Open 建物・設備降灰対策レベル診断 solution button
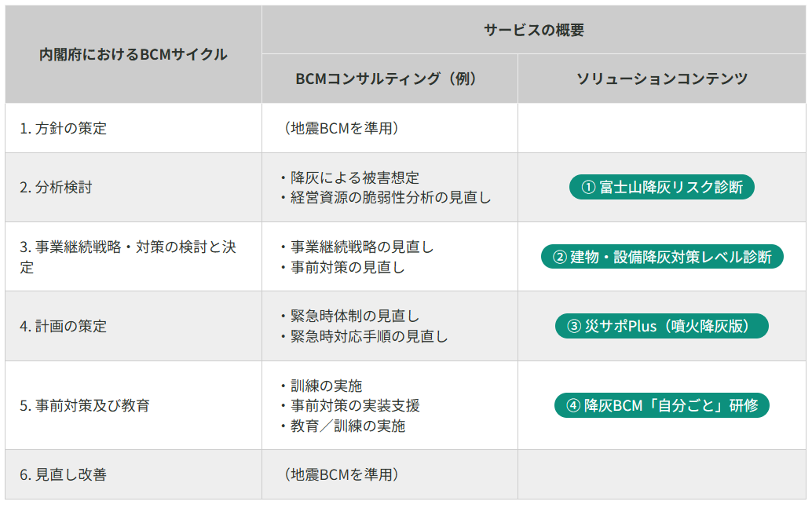The image size is (812, 505). pos(662,257)
